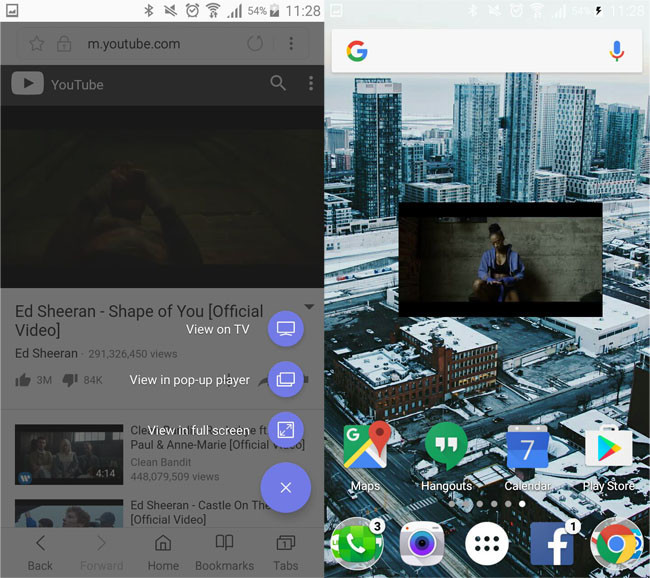Tap the Wi-Fi status icon
The image size is (650, 578).
213,10
